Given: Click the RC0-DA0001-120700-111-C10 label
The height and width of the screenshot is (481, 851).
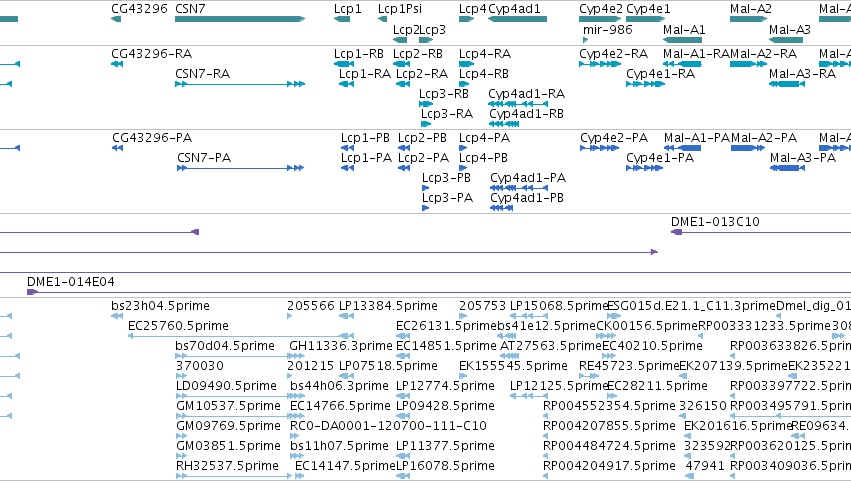Looking at the screenshot, I should [388, 426].
